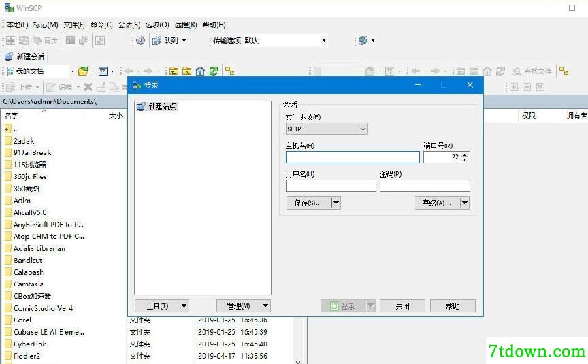Screen dimensions: 588x364
Task: Click the remote Refresh icon
Action: tap(500, 71)
